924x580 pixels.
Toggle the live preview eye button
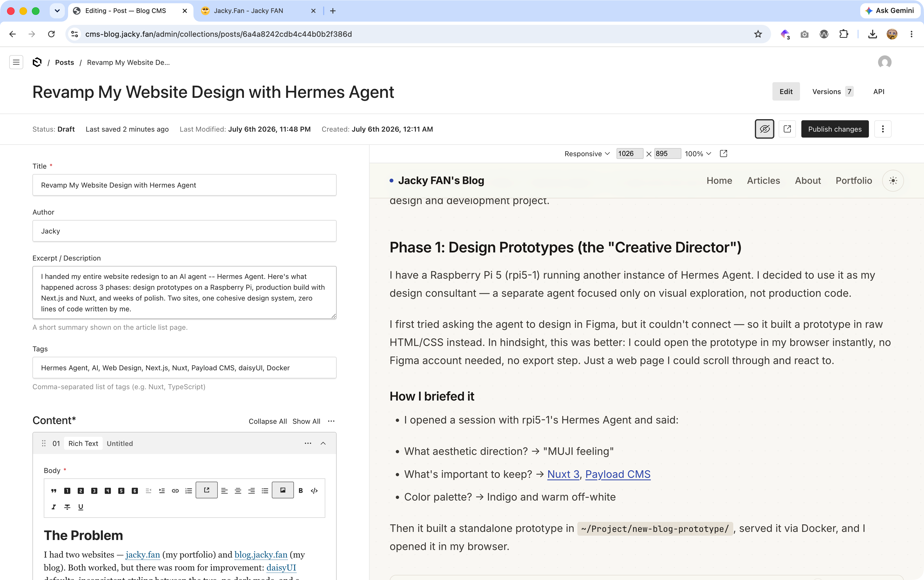click(765, 129)
